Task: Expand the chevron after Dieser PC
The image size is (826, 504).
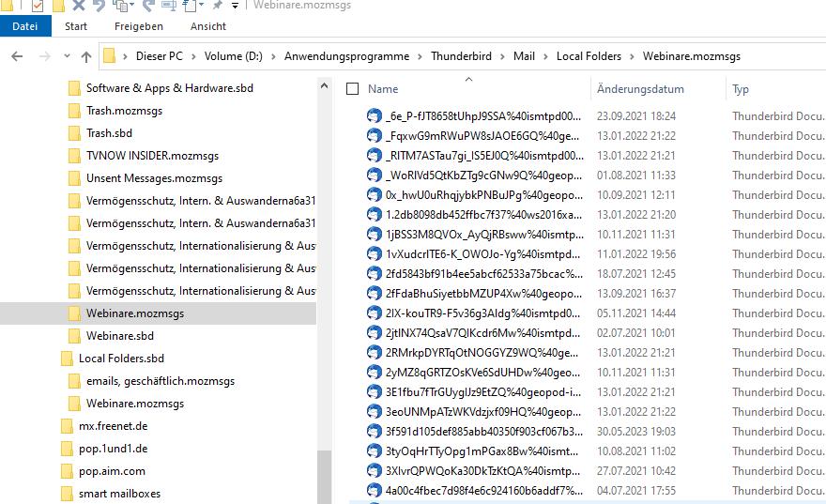Action: point(193,56)
